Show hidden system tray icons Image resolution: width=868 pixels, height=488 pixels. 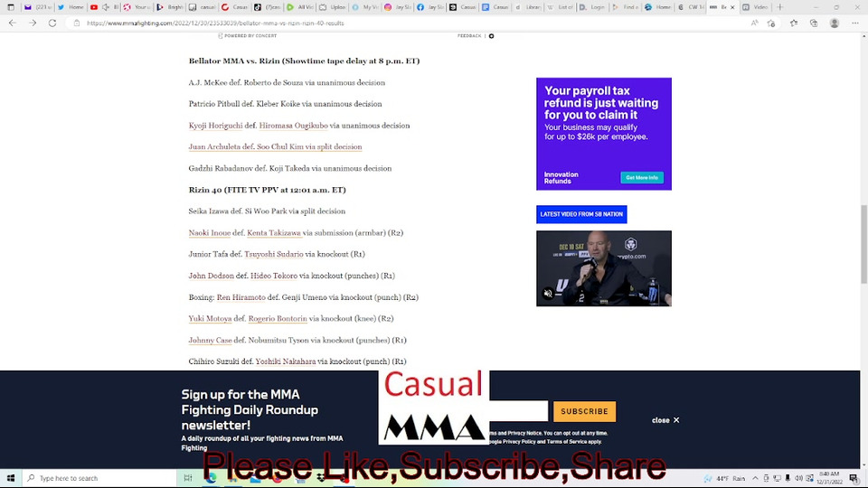[x=755, y=478]
